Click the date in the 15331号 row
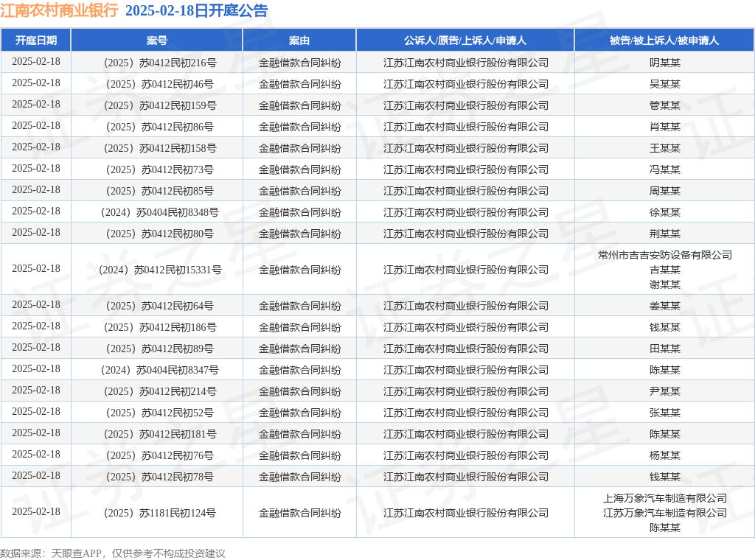This screenshot has width=755, height=560. coord(36,268)
